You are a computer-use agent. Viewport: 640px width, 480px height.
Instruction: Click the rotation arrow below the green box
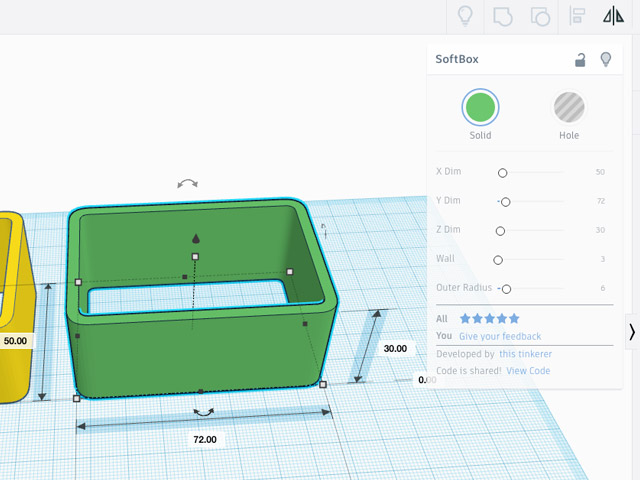[203, 412]
